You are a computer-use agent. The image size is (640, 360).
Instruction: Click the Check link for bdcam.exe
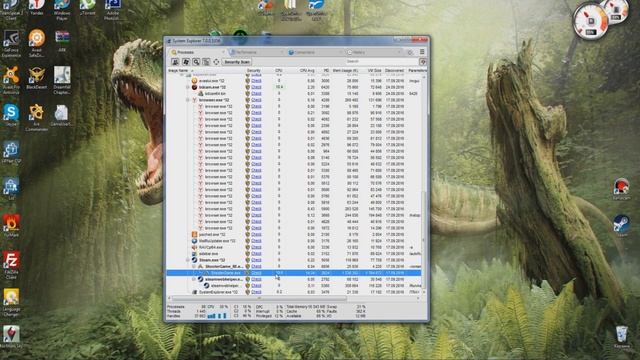pos(256,87)
